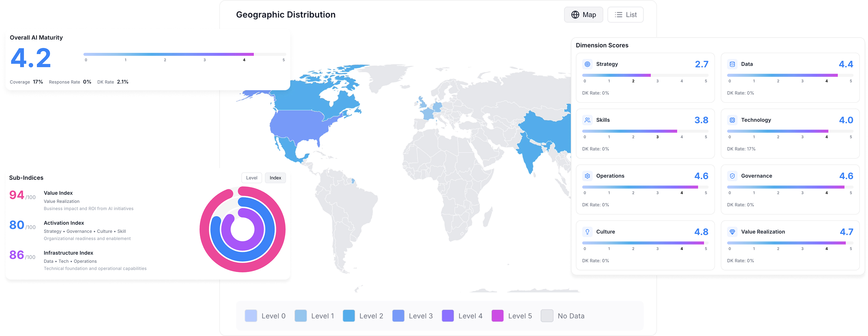Screen dimensions: 868x336
Task: Select the Operations gear icon
Action: point(587,176)
